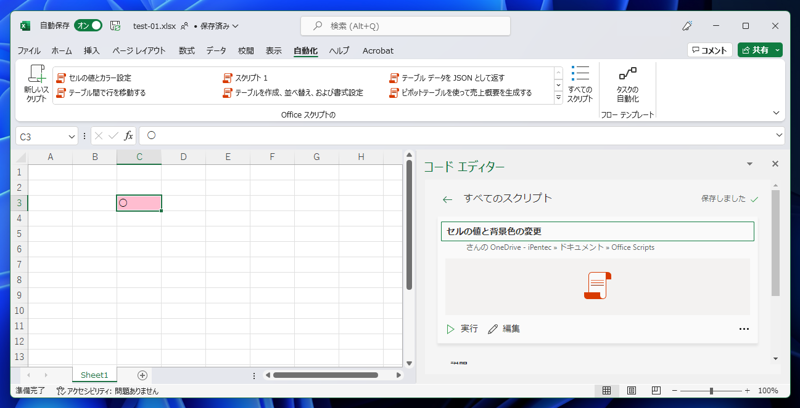
Task: Switch to Page Break Preview in status bar
Action: tap(657, 391)
